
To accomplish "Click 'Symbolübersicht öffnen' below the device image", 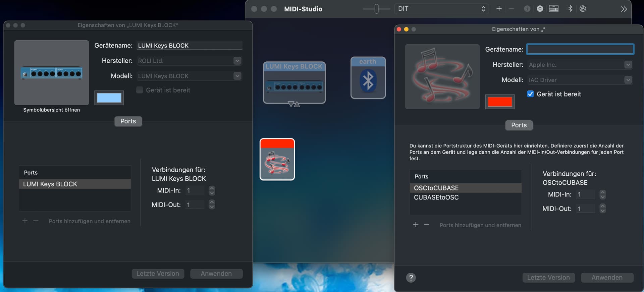I will [52, 110].
